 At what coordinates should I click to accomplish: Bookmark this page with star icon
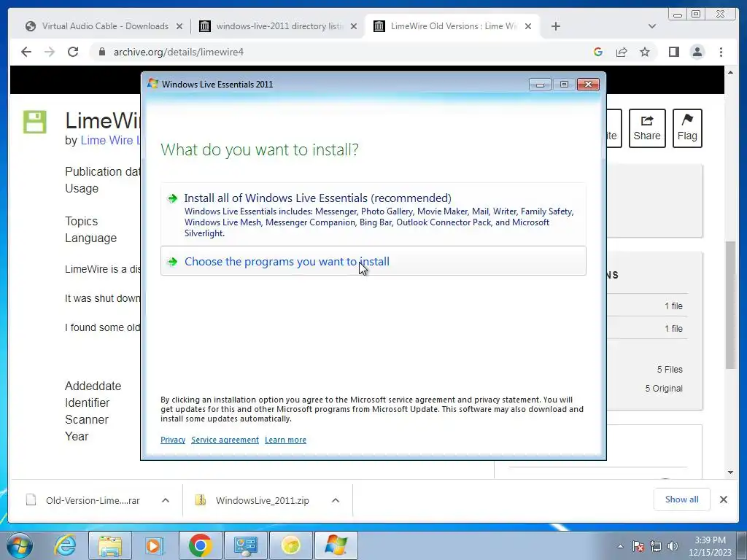coord(645,52)
